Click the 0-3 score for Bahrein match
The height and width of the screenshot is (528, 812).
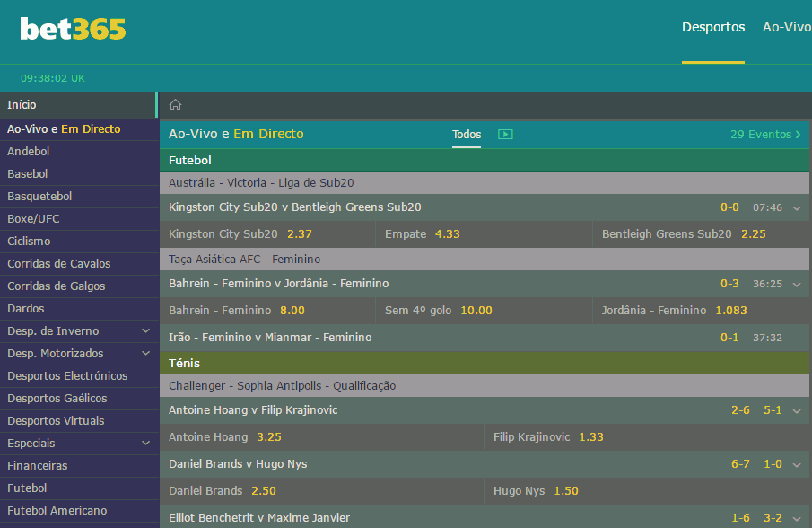(x=729, y=284)
